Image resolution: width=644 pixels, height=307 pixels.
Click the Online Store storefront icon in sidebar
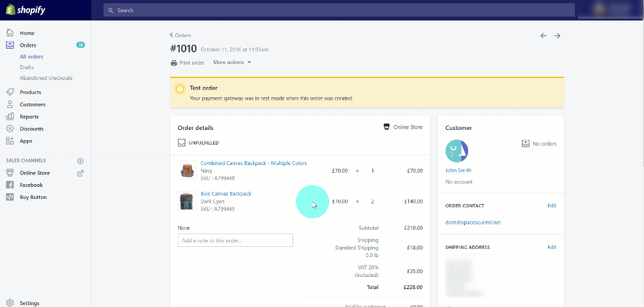[x=10, y=173]
